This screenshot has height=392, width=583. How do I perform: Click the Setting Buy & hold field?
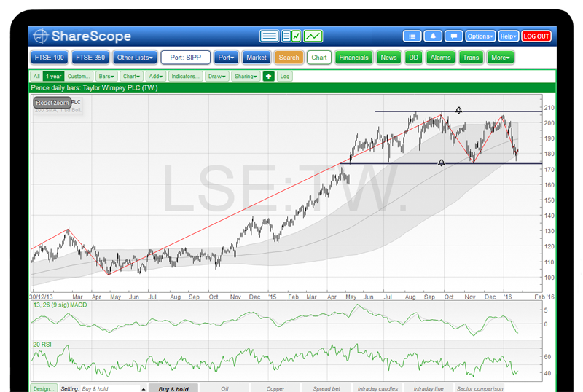(x=108, y=388)
